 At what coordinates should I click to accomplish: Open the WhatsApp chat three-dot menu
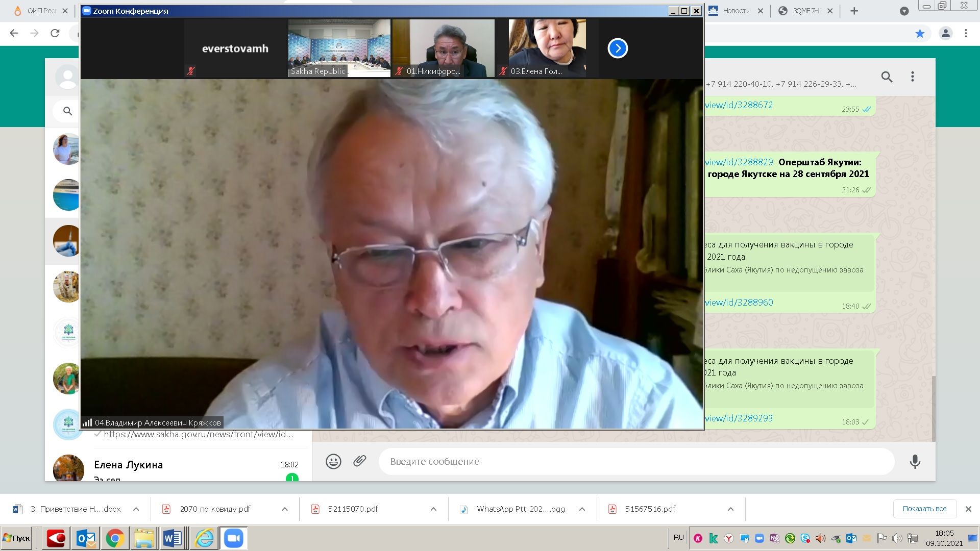[x=913, y=77]
